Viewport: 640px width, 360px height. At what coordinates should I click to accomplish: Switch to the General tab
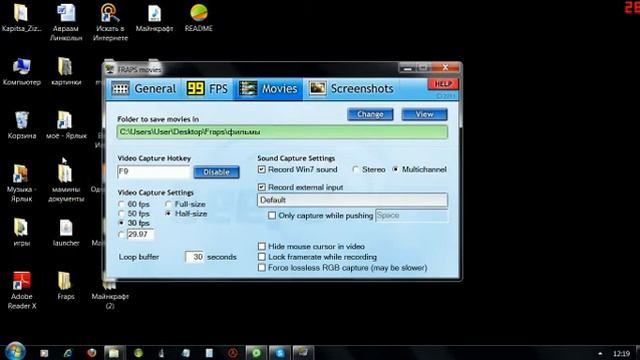[x=143, y=89]
